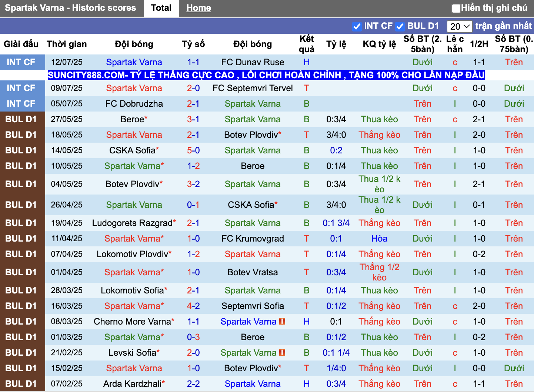Click the 4-2 score against Septemvri Sofia
534x392 pixels.
click(x=193, y=306)
